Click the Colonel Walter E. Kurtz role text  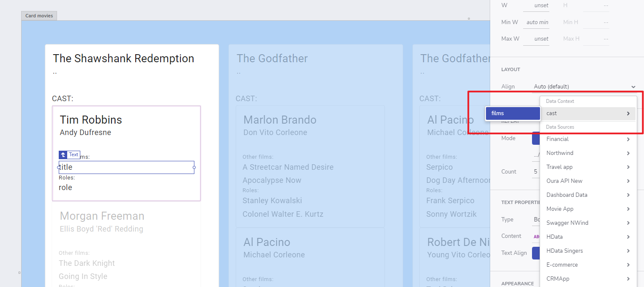[x=283, y=214]
